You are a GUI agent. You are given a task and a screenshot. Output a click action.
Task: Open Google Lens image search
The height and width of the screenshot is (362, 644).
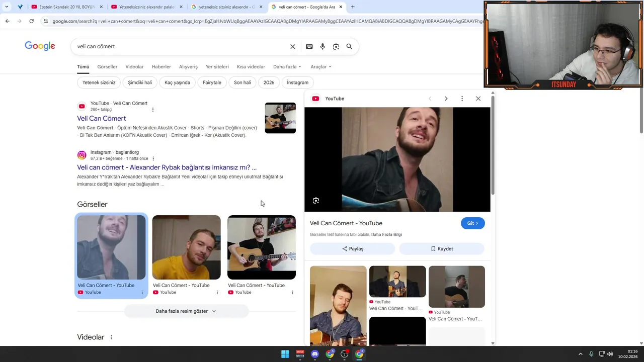[x=336, y=46]
